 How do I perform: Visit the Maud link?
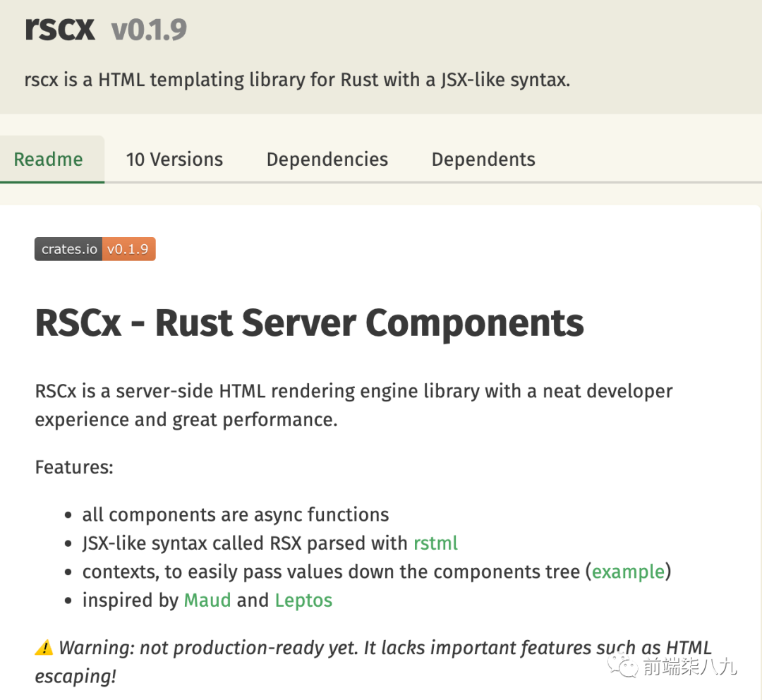click(x=207, y=601)
